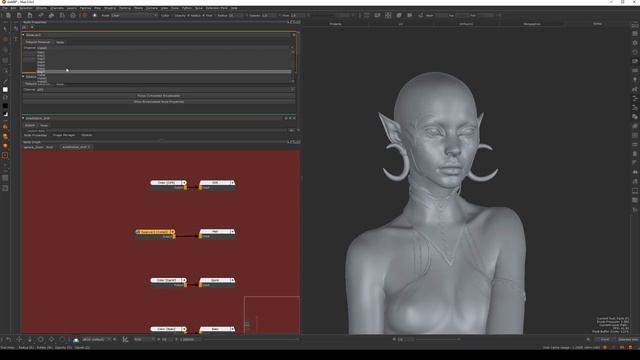Close the top node properties section
The width and height of the screenshot is (640, 360).
click(x=293, y=35)
